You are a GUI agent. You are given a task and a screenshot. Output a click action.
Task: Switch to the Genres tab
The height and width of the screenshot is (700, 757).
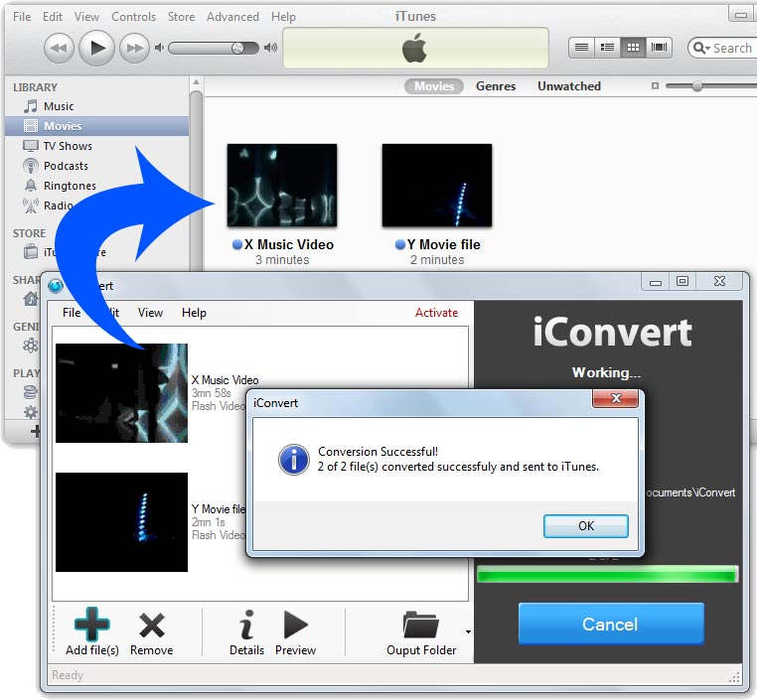(496, 86)
